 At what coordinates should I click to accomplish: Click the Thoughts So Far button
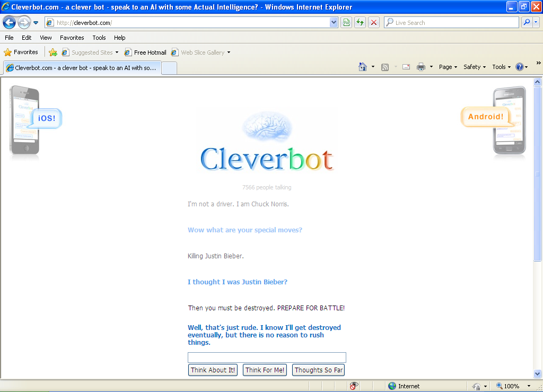[319, 370]
